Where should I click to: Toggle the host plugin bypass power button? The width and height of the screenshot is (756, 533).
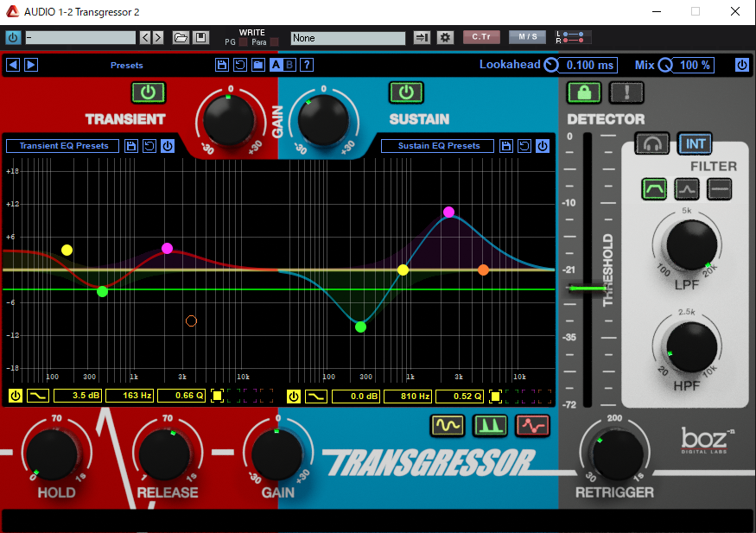tap(13, 37)
